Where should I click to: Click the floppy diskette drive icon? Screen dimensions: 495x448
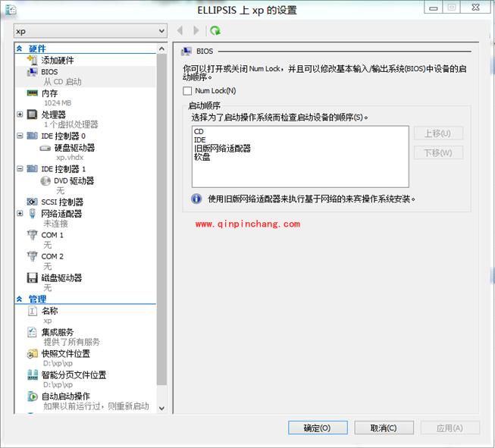[32, 278]
